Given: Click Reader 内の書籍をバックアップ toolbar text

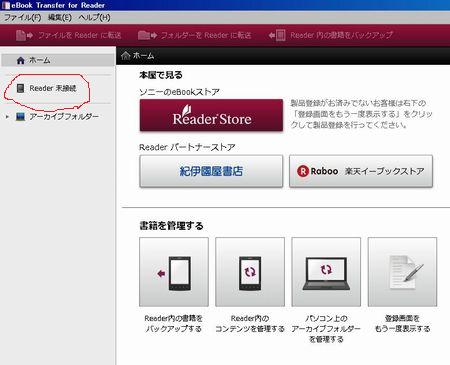Looking at the screenshot, I should coord(342,35).
